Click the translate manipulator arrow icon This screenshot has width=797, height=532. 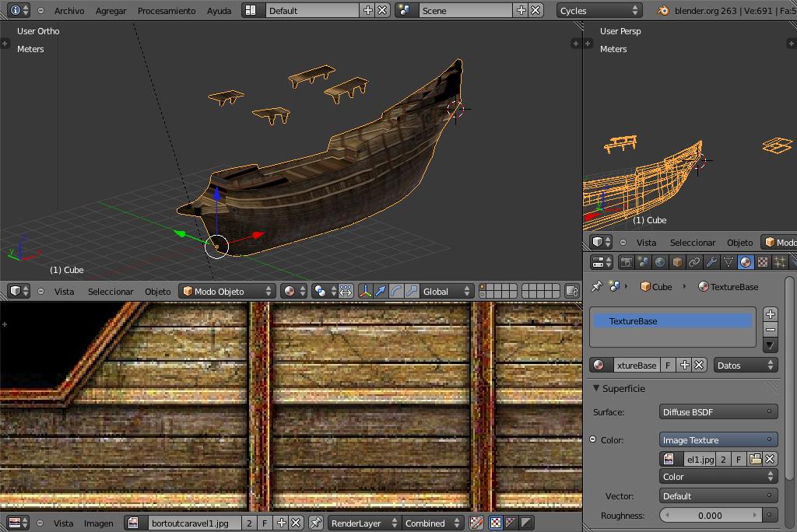[x=381, y=291]
